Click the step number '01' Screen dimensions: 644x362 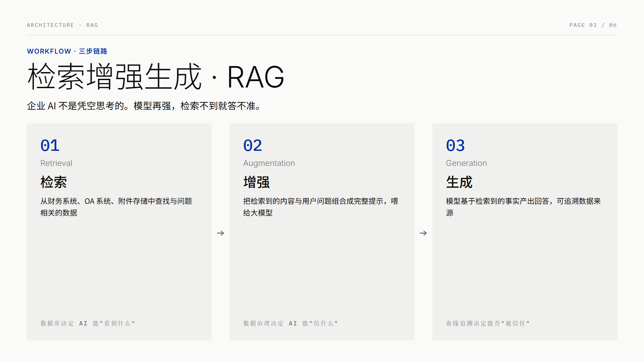click(50, 145)
